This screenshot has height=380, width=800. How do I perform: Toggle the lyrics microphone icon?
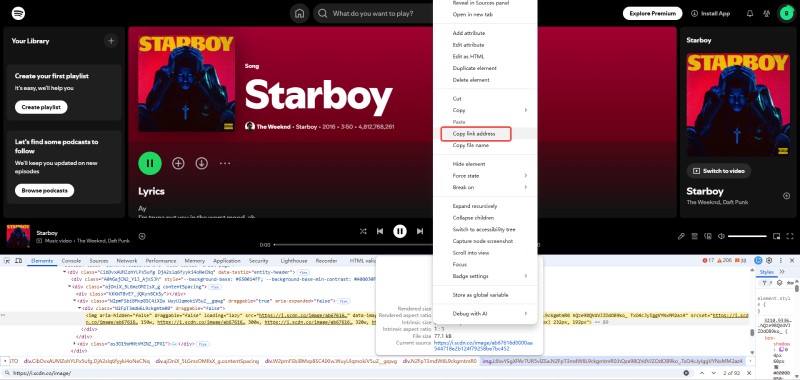(681, 236)
